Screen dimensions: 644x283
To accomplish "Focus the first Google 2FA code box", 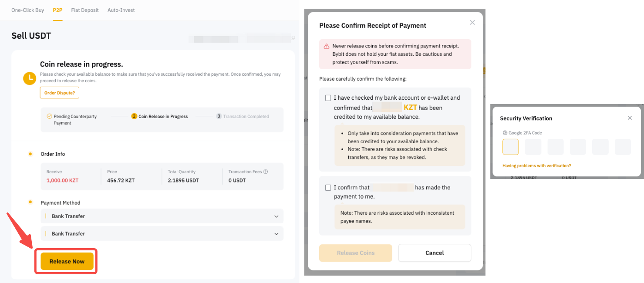I will coord(511,147).
